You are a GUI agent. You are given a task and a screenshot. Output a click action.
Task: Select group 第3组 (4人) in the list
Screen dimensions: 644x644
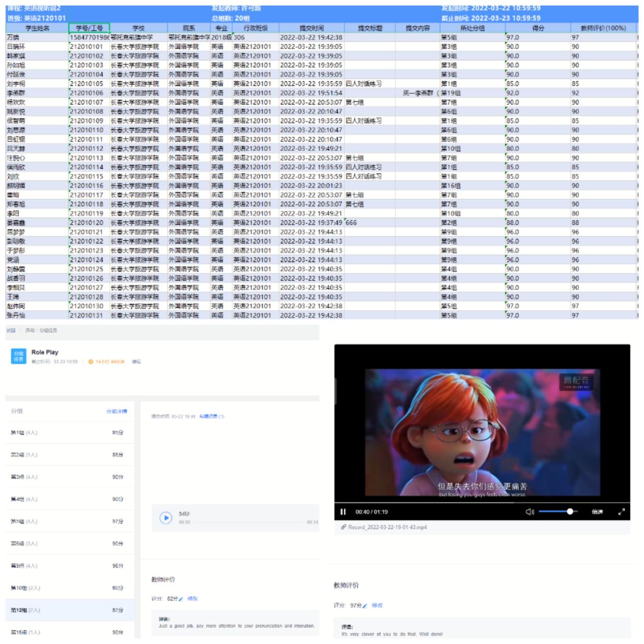(70, 477)
